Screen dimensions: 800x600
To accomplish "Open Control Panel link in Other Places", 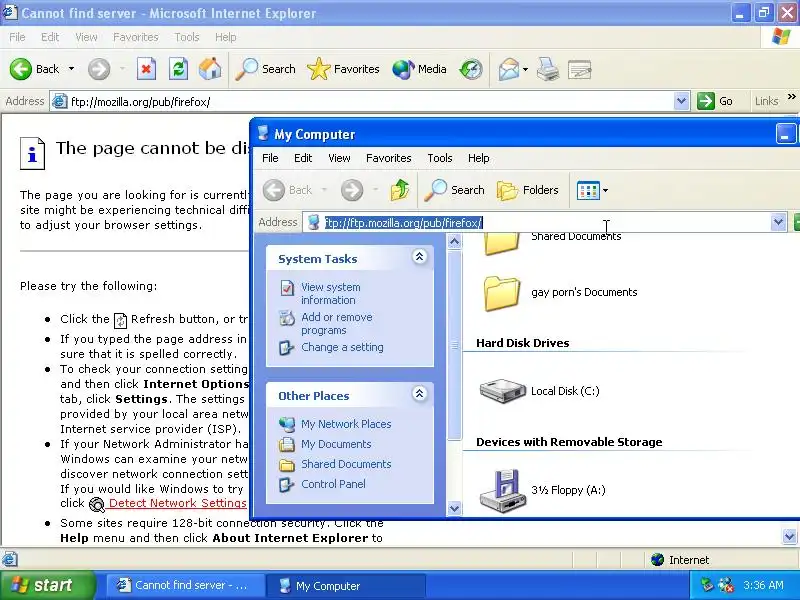I will [x=333, y=484].
